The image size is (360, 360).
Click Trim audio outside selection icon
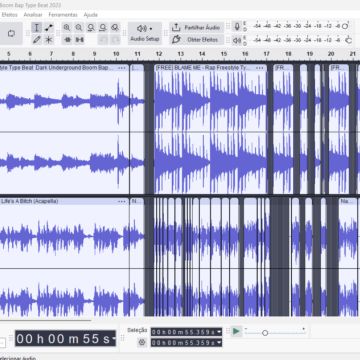[x=67, y=40]
